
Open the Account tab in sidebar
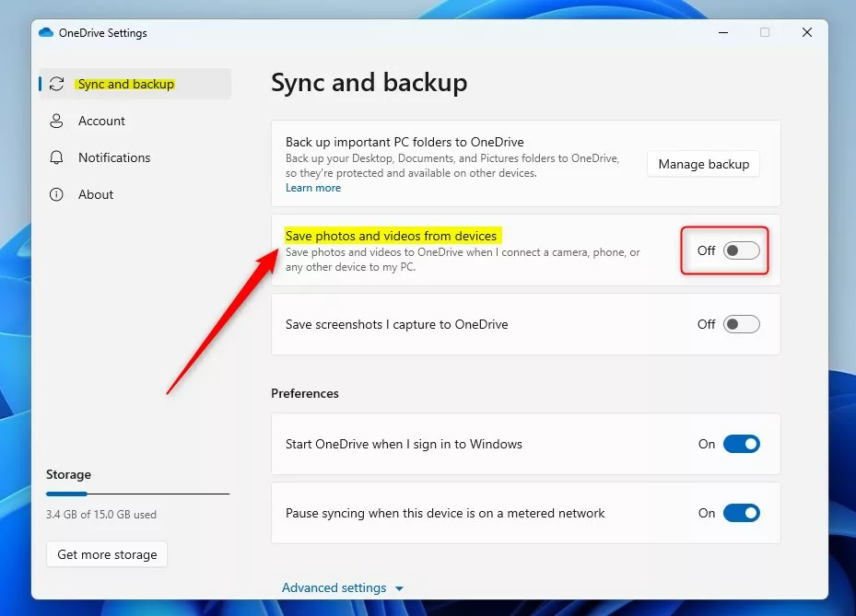click(101, 121)
